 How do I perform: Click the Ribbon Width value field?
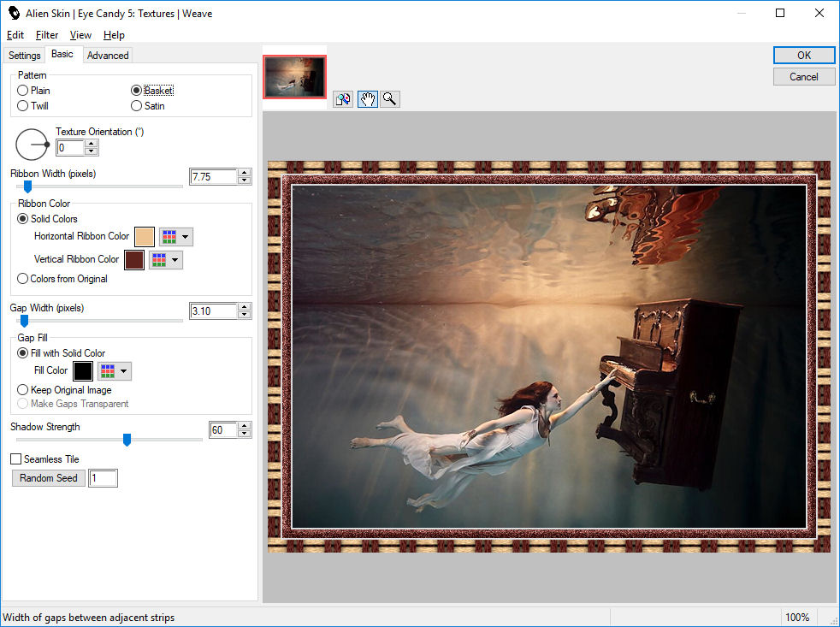click(x=214, y=177)
